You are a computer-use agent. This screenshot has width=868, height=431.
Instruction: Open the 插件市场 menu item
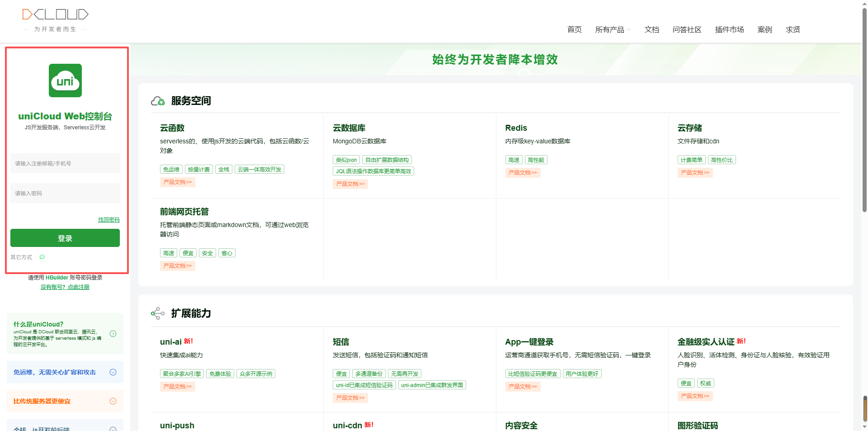coord(729,29)
